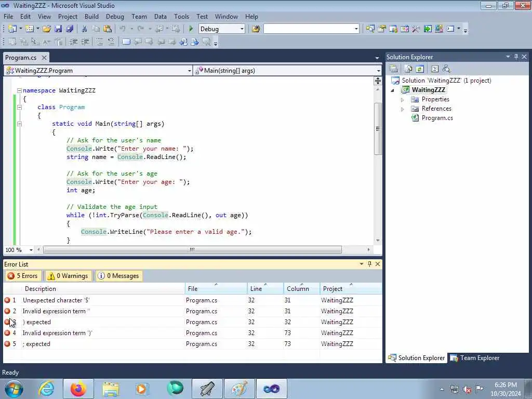Sort the Error List by File column
Image resolution: width=532 pixels, height=399 pixels.
(x=216, y=288)
